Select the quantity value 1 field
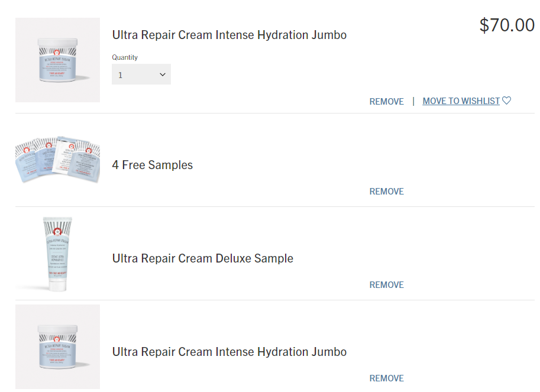Viewport: 540px width, 392px height. click(x=141, y=74)
